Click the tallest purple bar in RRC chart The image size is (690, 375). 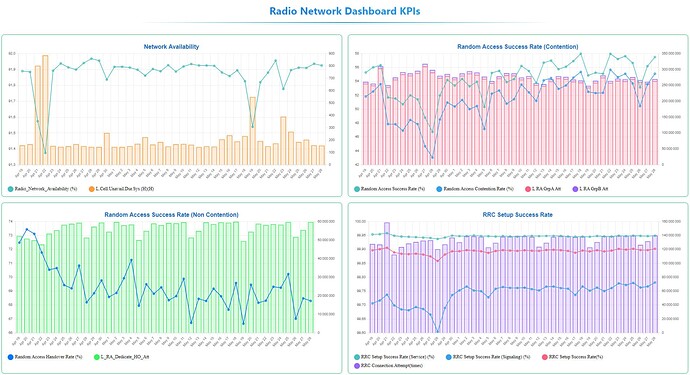coord(387,277)
